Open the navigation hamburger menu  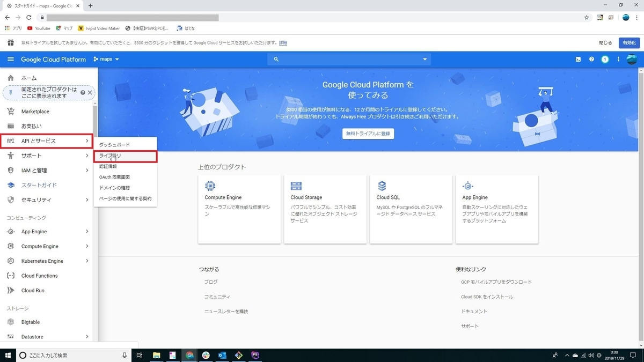(10, 59)
